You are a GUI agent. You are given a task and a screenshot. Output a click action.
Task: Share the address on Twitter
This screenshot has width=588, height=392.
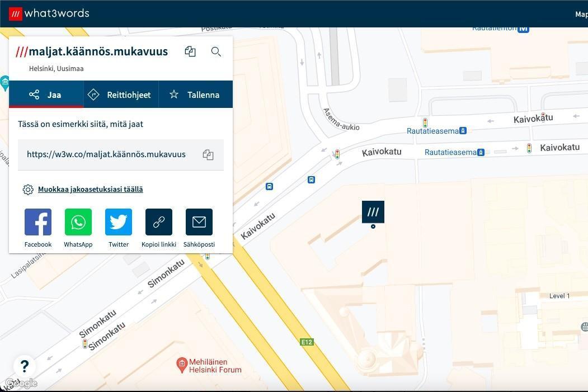click(119, 222)
